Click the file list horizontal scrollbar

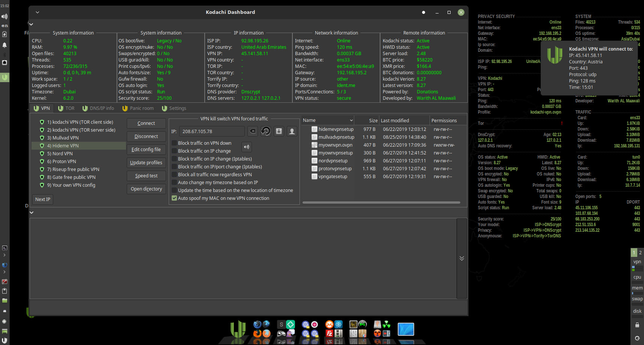point(381,202)
